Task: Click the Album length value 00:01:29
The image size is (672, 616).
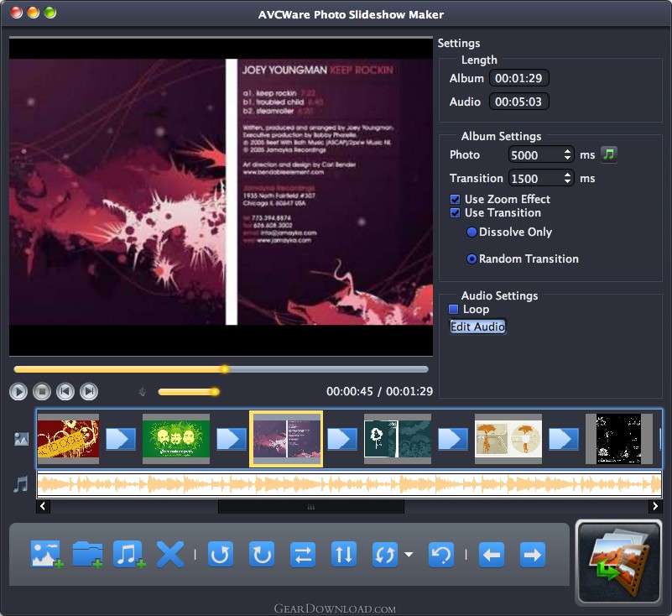Action: point(518,78)
